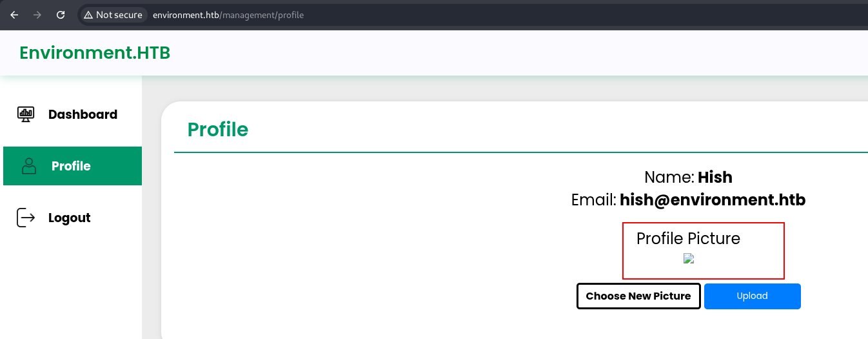Click the Dashboard monitor icon in sidebar
The height and width of the screenshot is (339, 868).
pos(25,114)
